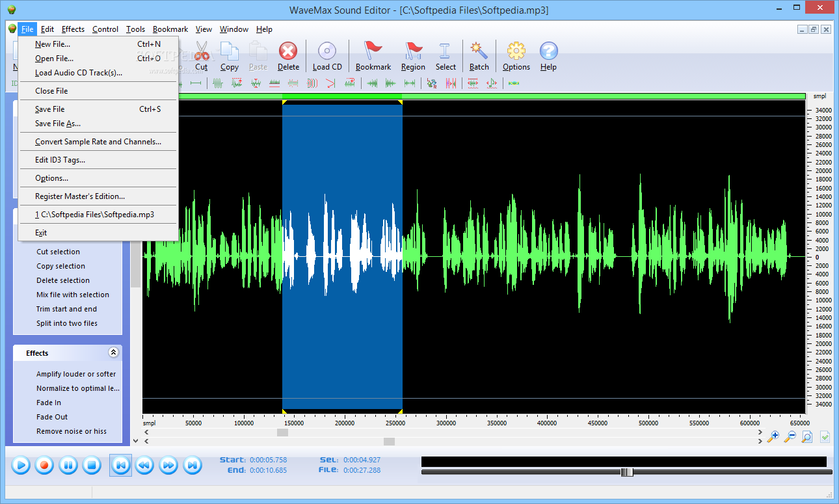Click the red V-shaped arrow effect icon
Image resolution: width=839 pixels, height=504 pixels.
pyautogui.click(x=330, y=83)
